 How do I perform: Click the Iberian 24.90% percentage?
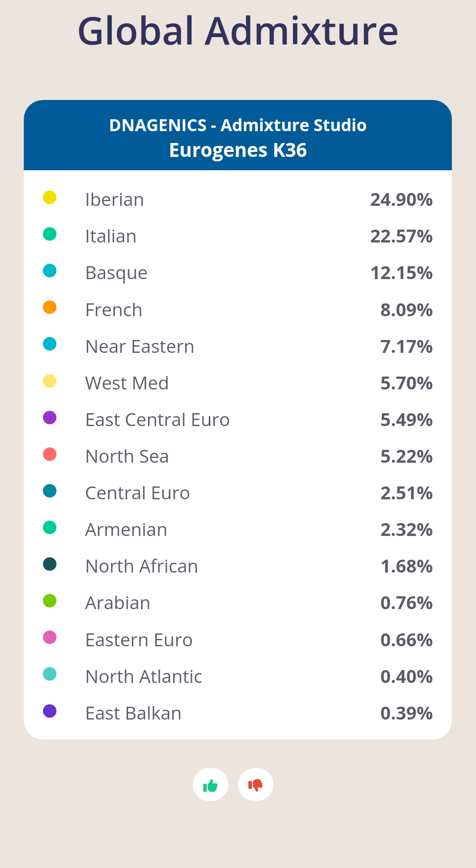pos(401,199)
